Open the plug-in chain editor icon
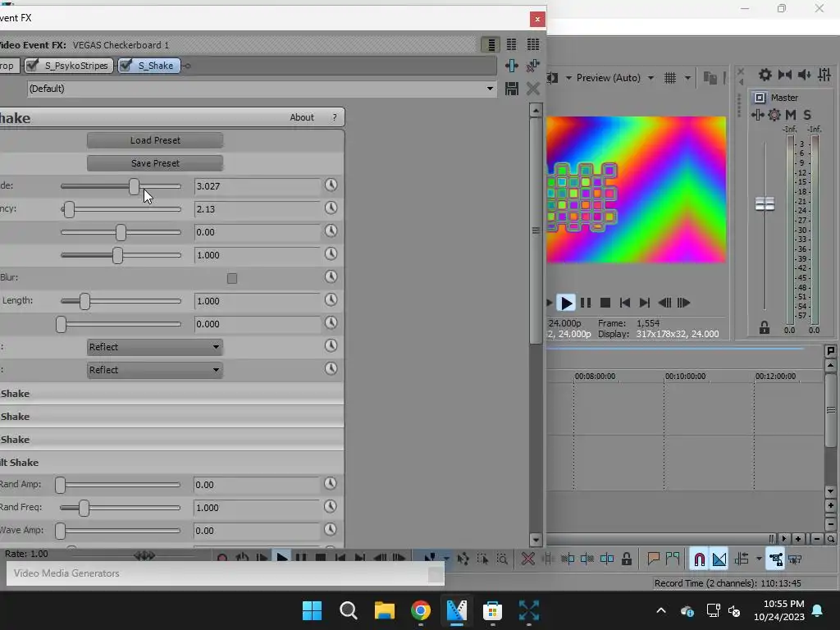 pyautogui.click(x=511, y=66)
